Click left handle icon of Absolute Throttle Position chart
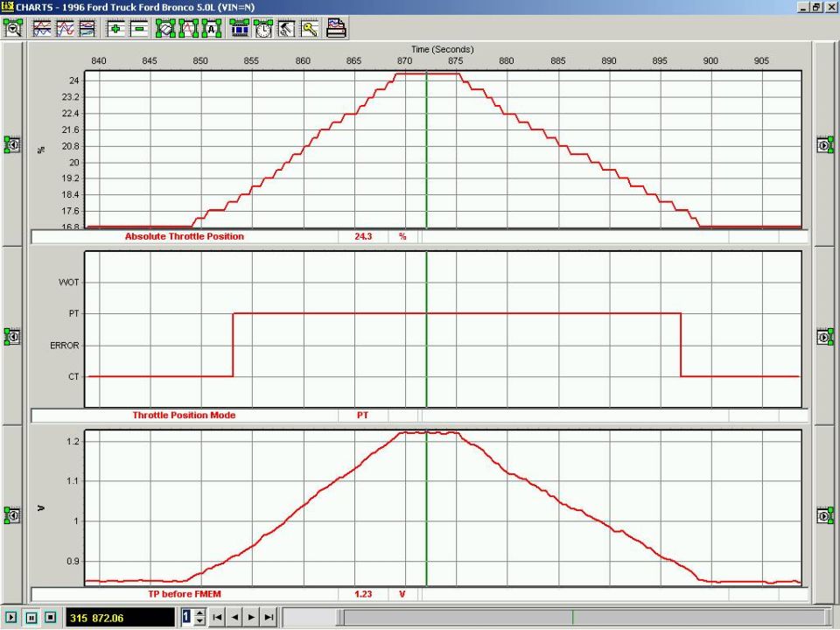 coord(13,144)
